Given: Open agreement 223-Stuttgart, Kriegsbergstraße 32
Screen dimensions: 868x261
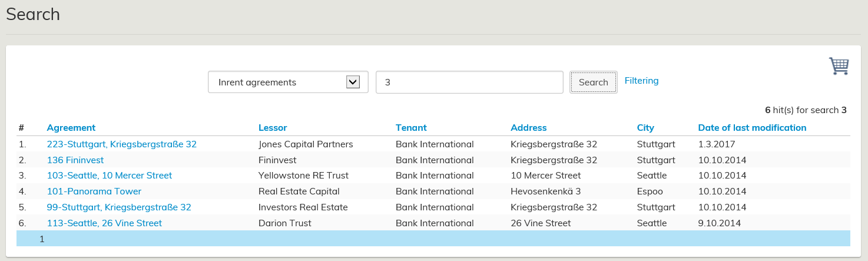Looking at the screenshot, I should point(121,144).
